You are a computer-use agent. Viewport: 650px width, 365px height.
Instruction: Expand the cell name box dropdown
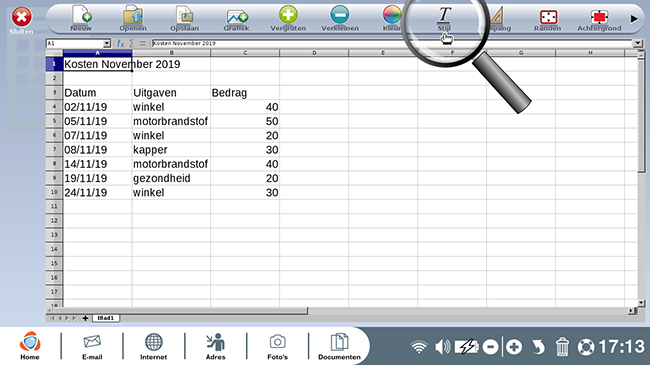pyautogui.click(x=107, y=43)
